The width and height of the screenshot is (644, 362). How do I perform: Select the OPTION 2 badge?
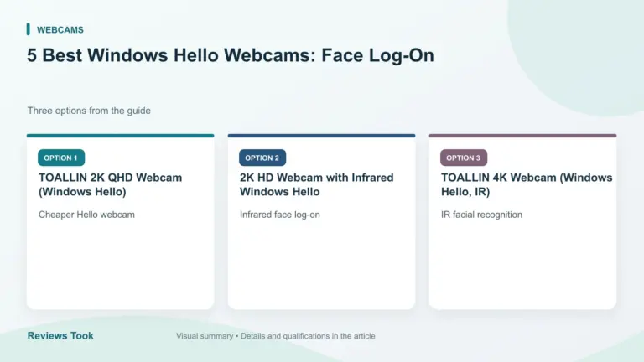point(262,158)
